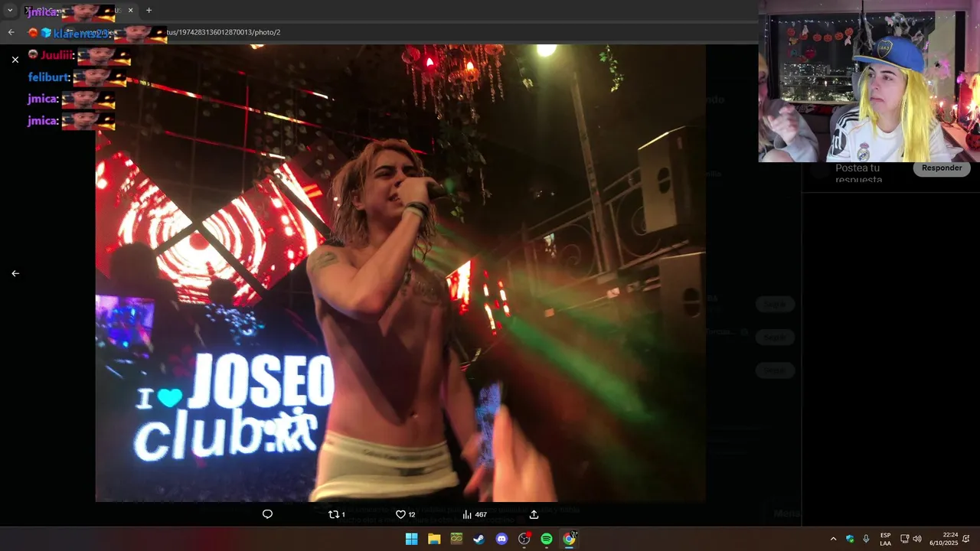Share the post via upload arrow
Viewport: 980px width, 551px height.
coord(534,514)
